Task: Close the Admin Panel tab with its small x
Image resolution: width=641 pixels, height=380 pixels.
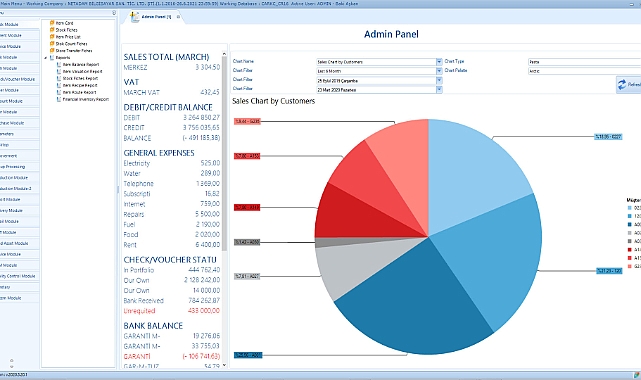Action: tap(178, 17)
